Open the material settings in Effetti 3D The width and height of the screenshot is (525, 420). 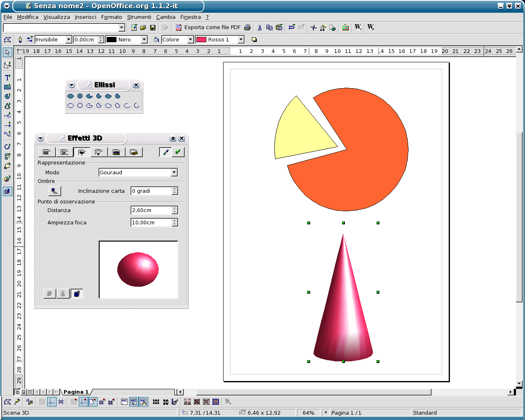coord(134,152)
